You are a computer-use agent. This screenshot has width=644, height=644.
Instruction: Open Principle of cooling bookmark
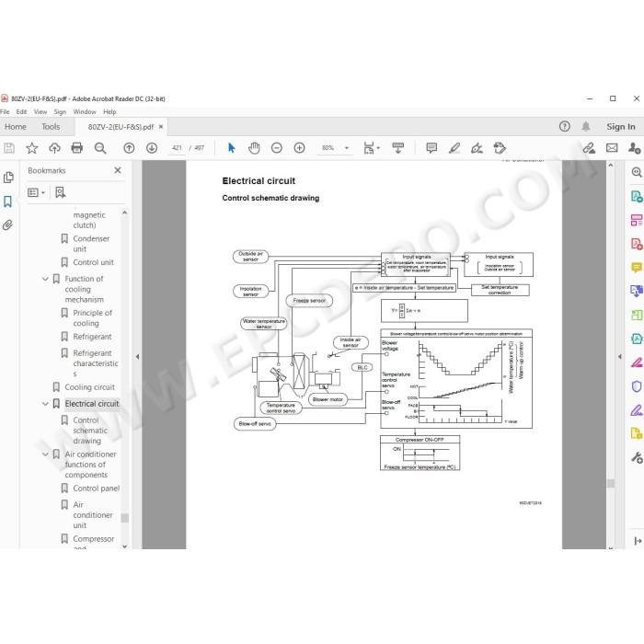92,318
